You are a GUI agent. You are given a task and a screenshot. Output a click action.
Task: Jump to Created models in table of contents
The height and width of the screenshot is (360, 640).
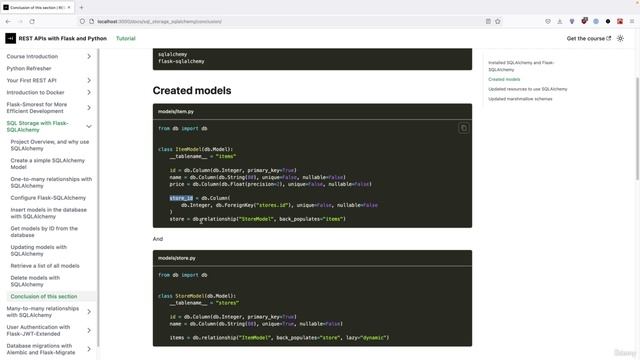(x=504, y=79)
